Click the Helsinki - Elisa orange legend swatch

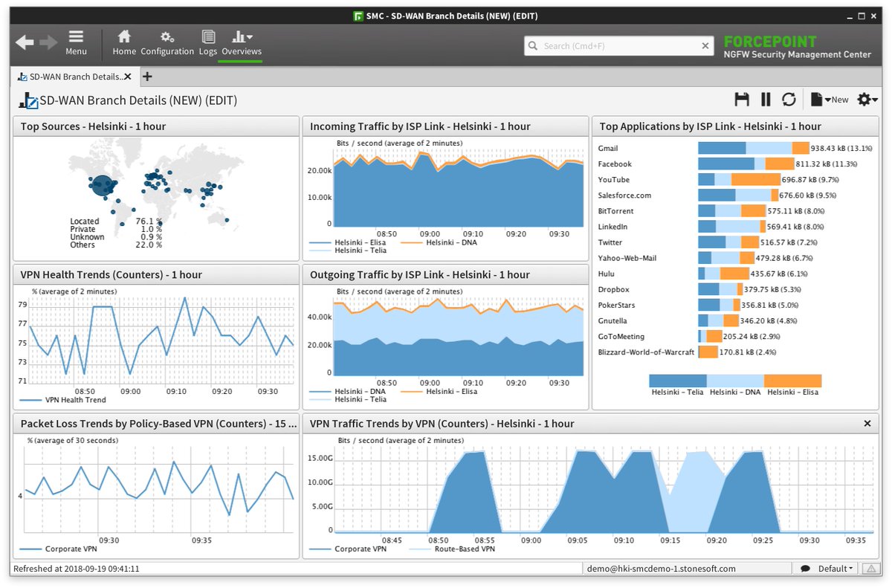792,381
